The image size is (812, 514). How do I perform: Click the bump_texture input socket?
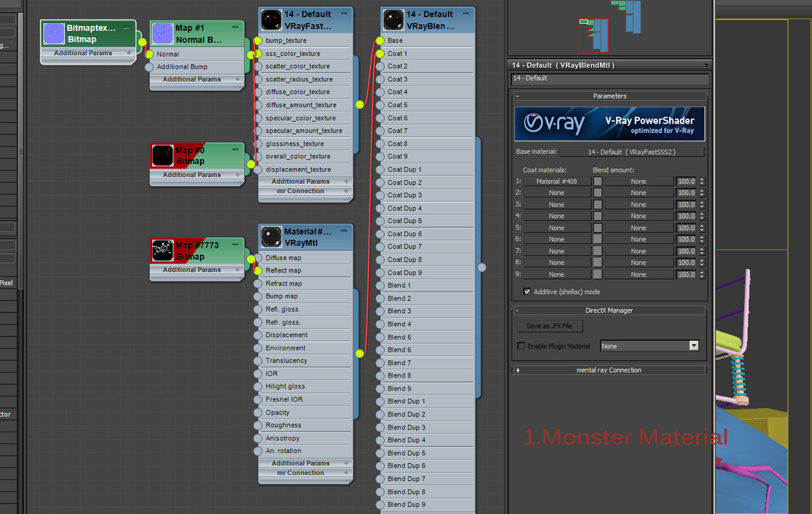coord(258,41)
